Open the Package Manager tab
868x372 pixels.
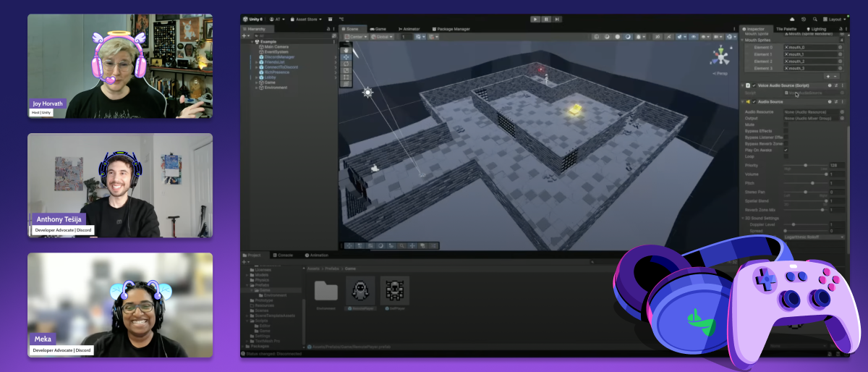[x=451, y=29]
